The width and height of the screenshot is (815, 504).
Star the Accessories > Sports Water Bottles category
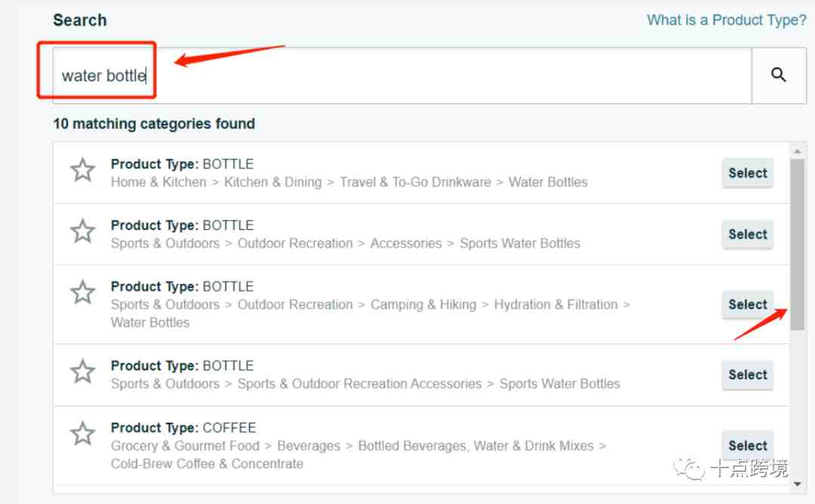coord(82,232)
